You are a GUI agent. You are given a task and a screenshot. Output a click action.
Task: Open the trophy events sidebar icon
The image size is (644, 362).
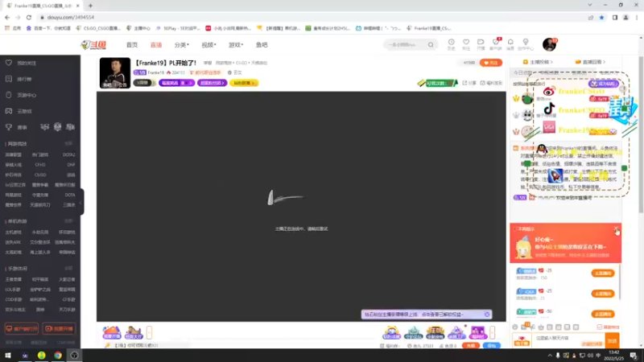tap(9, 127)
